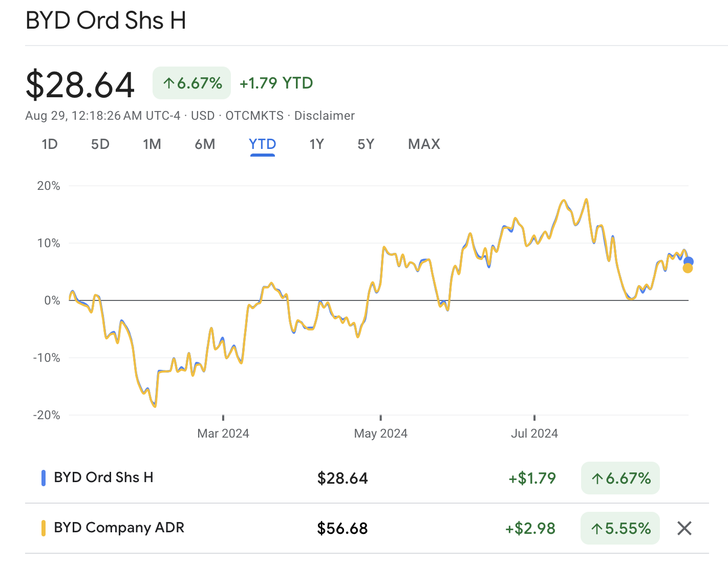Click the +$2.98 ADR change value
This screenshot has width=728, height=563.
click(530, 528)
